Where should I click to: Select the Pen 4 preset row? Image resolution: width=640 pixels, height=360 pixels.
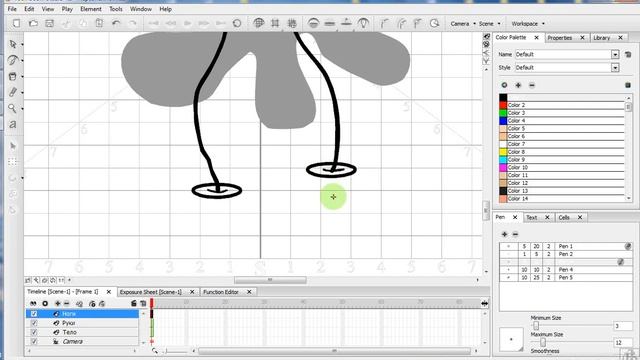pyautogui.click(x=566, y=270)
